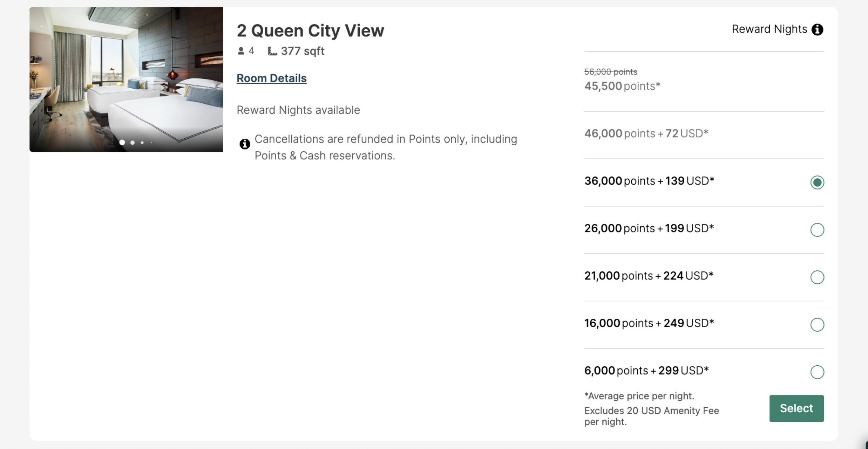Viewport: 868px width, 449px height.
Task: Choose the 26,000 points + 199 USD rate
Action: tap(817, 230)
